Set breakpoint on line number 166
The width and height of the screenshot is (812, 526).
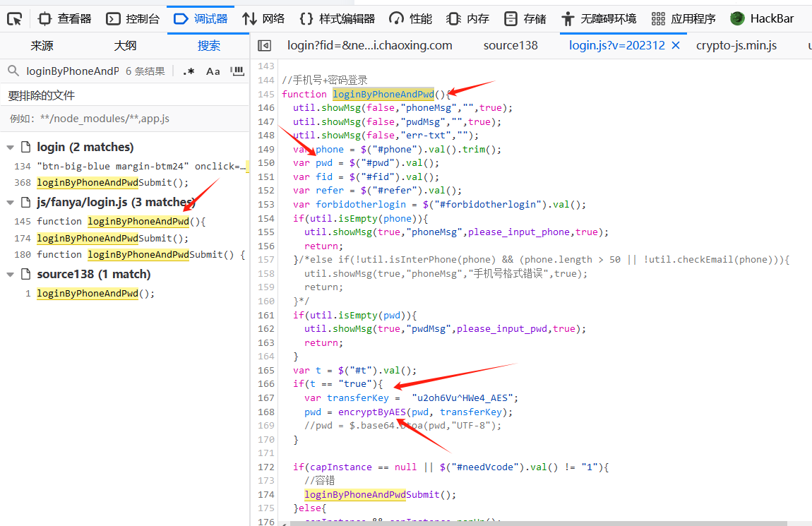[265, 384]
